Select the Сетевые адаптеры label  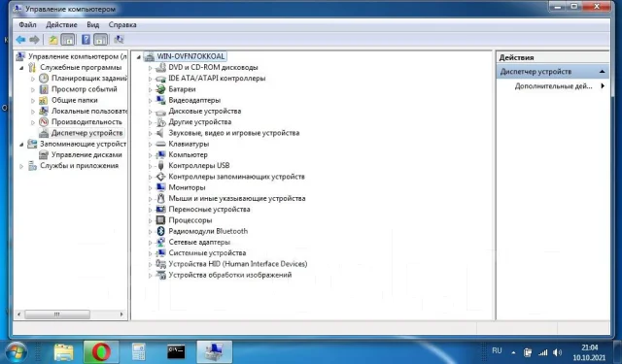pos(199,242)
